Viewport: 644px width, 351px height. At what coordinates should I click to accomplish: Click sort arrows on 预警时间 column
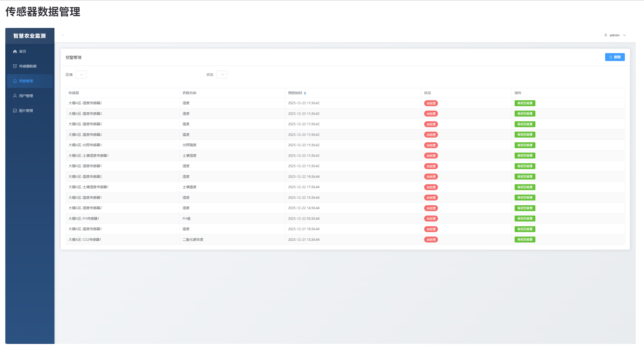305,93
